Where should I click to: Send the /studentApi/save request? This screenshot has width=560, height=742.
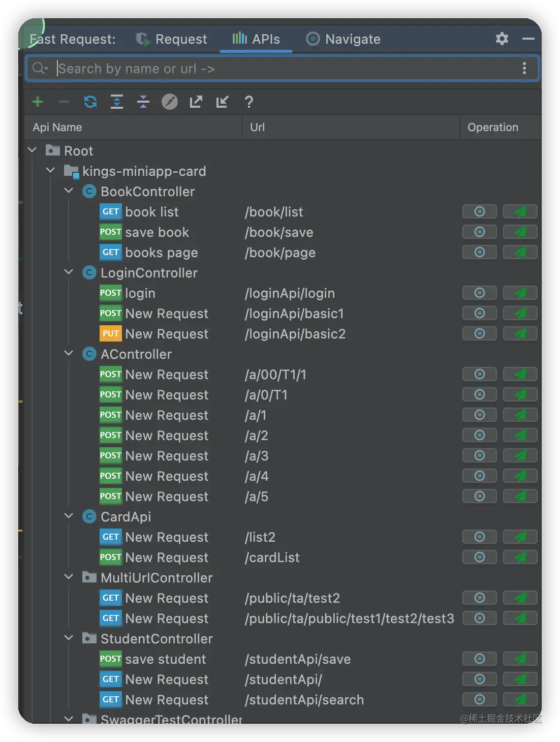[x=520, y=659]
